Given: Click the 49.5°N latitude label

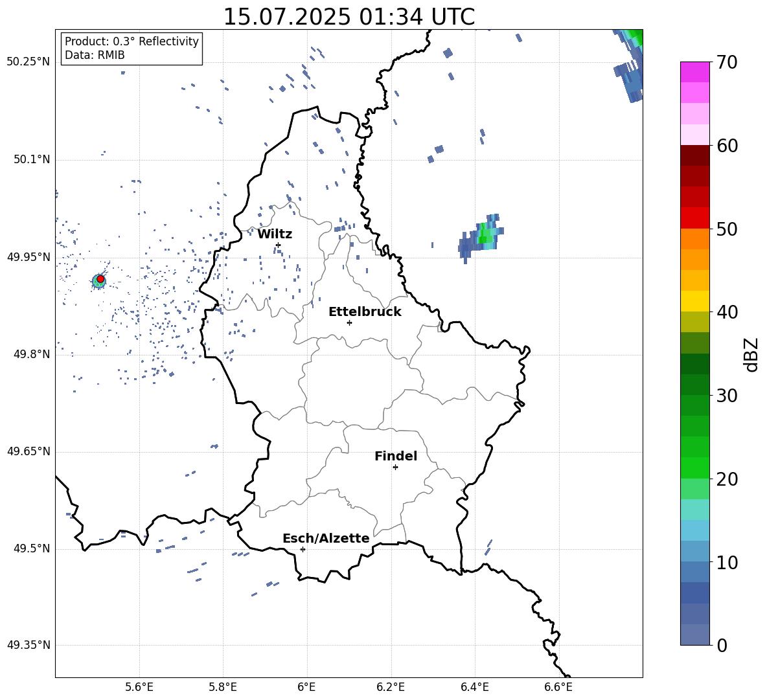Looking at the screenshot, I should [x=32, y=548].
